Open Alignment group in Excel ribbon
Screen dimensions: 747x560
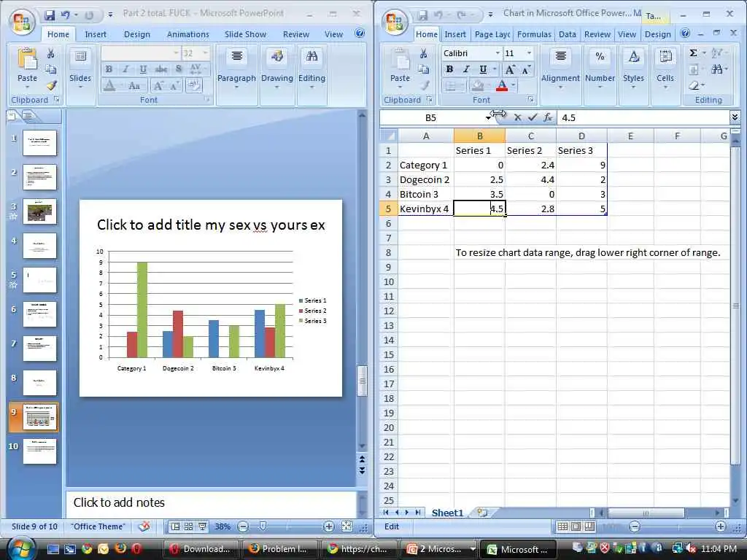click(x=560, y=69)
